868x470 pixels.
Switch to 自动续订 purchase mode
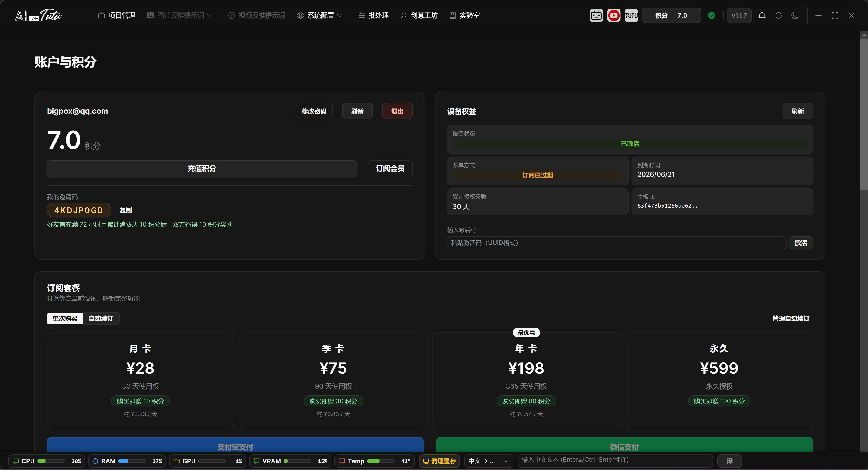[x=101, y=318]
